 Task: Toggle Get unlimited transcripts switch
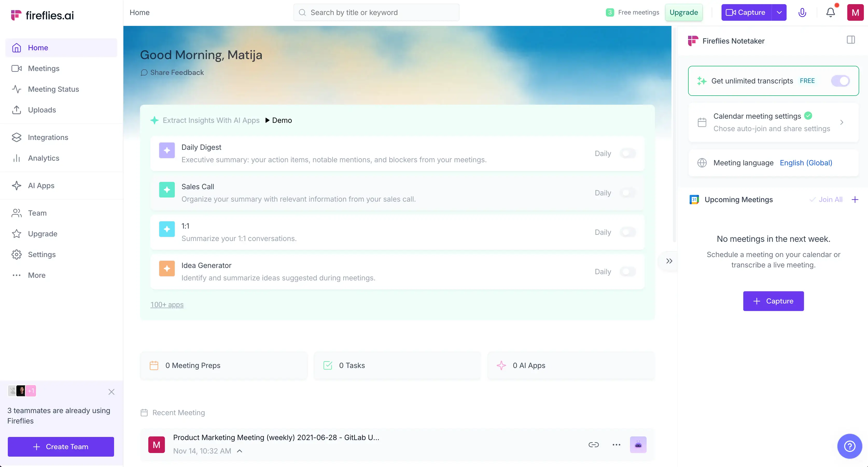tap(840, 81)
